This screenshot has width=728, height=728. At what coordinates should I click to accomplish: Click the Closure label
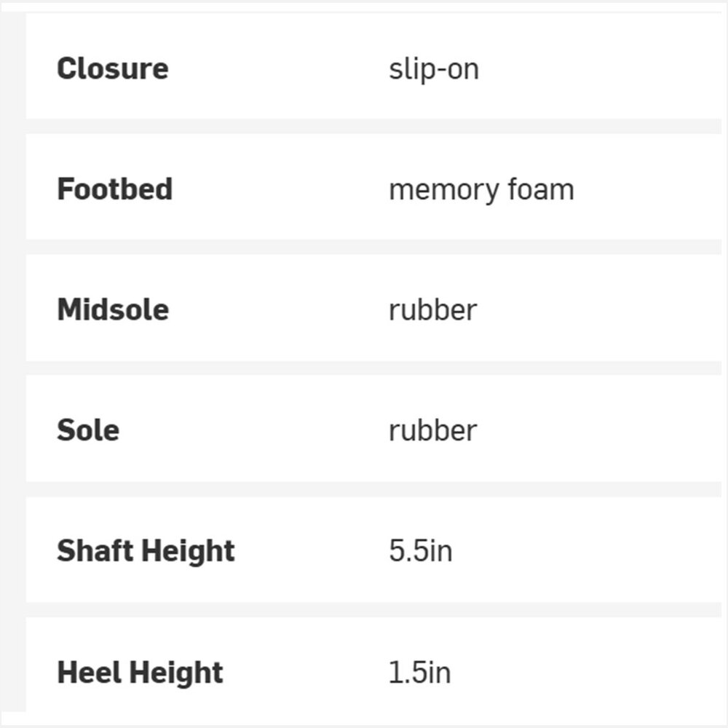coord(112,69)
